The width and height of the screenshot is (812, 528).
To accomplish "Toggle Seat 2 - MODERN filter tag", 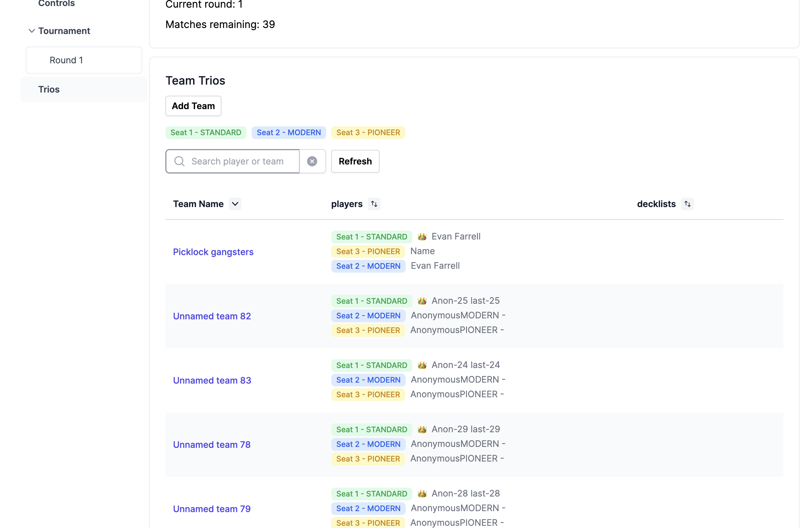I will click(288, 133).
